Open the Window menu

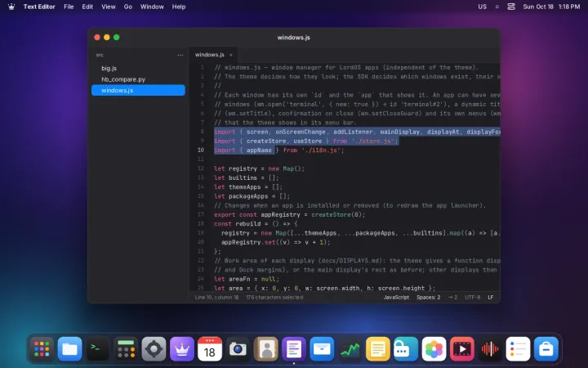pos(152,7)
